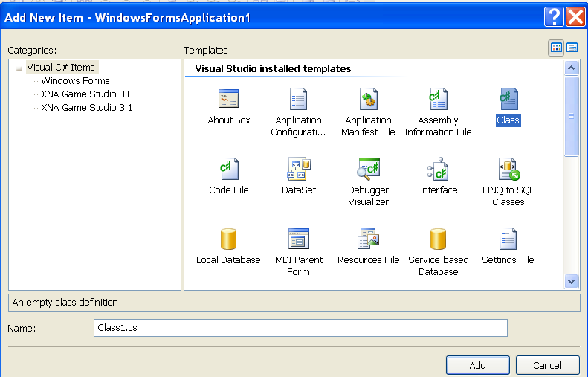
Task: Select the About Box template icon
Action: tap(228, 99)
